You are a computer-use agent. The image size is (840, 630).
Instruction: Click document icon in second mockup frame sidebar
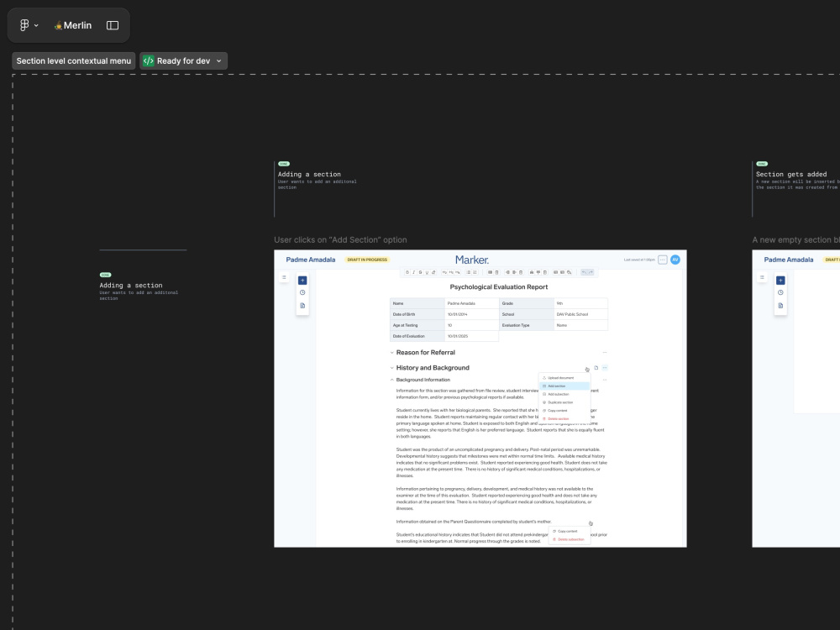780,306
